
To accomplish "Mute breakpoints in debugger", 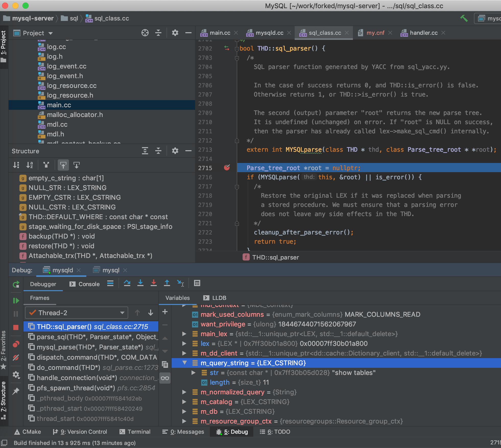I will point(16,358).
